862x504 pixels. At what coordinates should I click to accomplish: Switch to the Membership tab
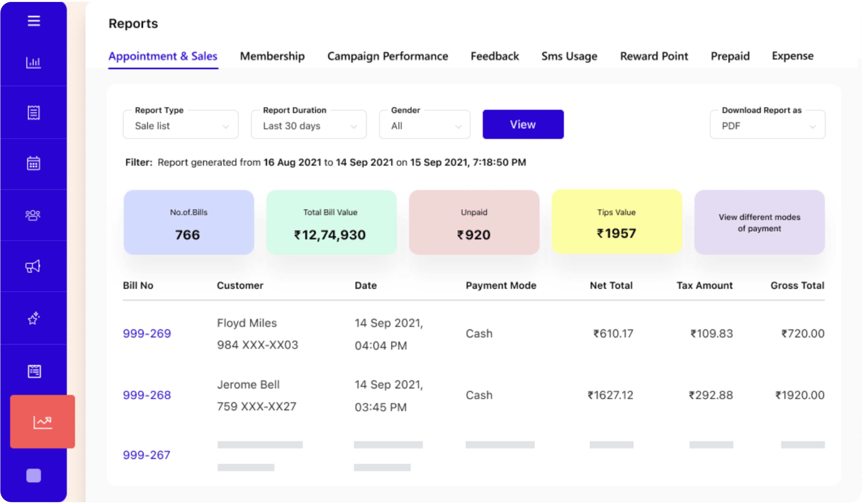[x=272, y=56]
